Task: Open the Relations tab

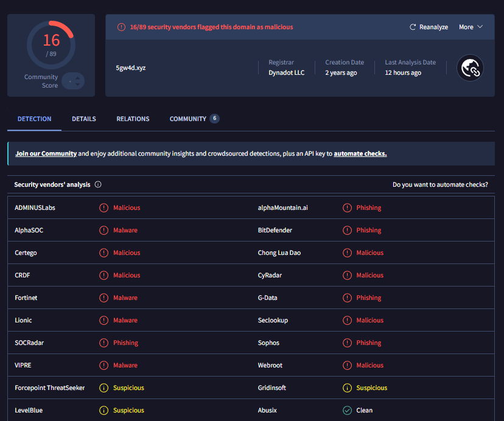Action: [x=133, y=119]
